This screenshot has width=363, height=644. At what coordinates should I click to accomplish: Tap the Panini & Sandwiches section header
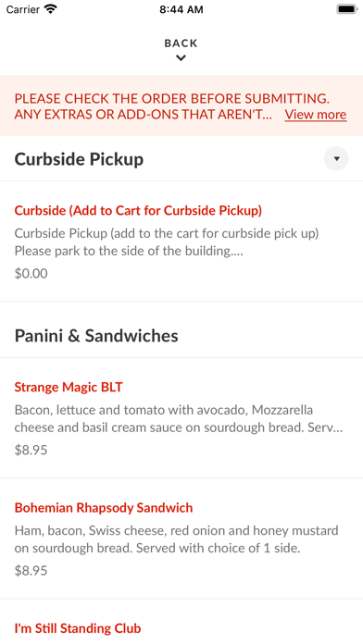pos(96,336)
